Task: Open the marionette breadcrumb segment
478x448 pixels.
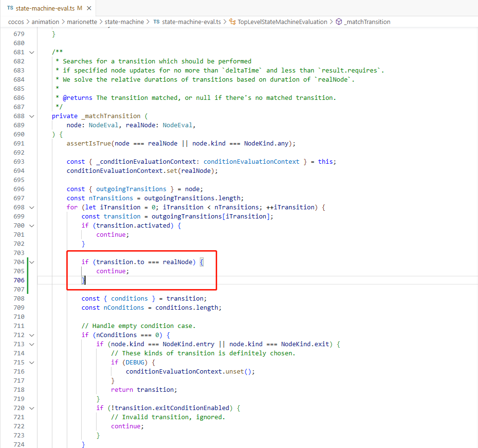Action: pos(82,22)
